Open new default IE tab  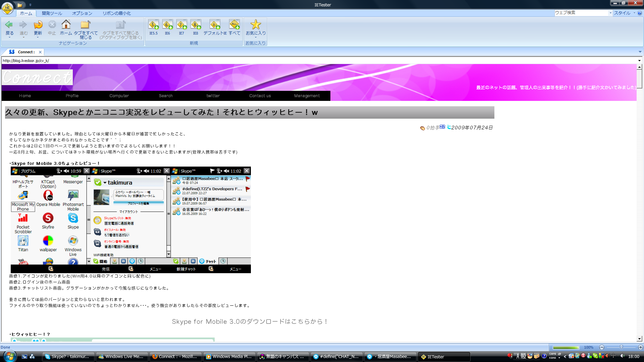click(x=215, y=24)
